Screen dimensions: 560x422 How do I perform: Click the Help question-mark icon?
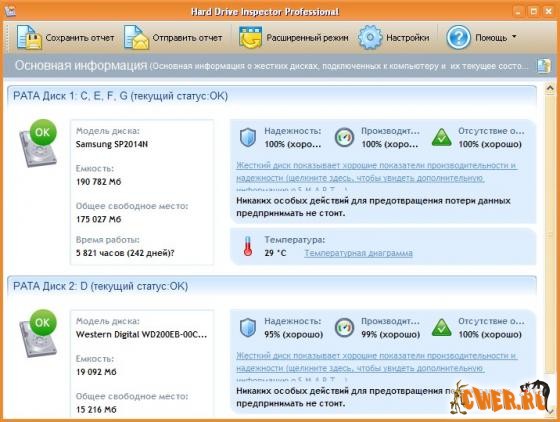tap(458, 37)
